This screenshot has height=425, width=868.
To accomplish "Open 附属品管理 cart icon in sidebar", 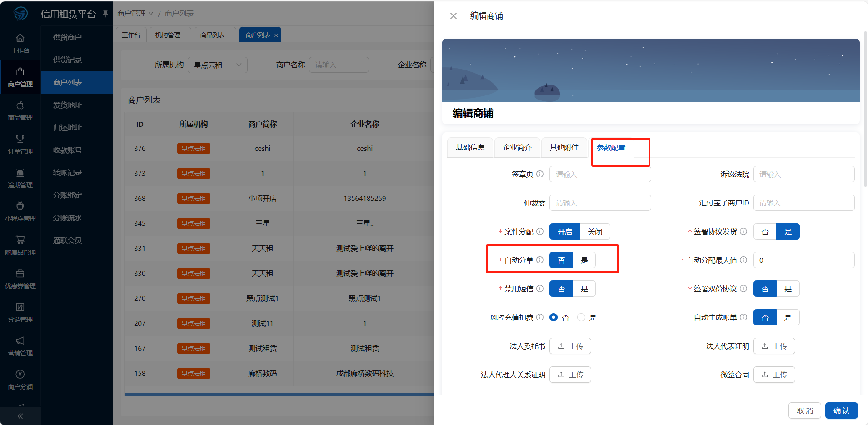I will coord(20,240).
